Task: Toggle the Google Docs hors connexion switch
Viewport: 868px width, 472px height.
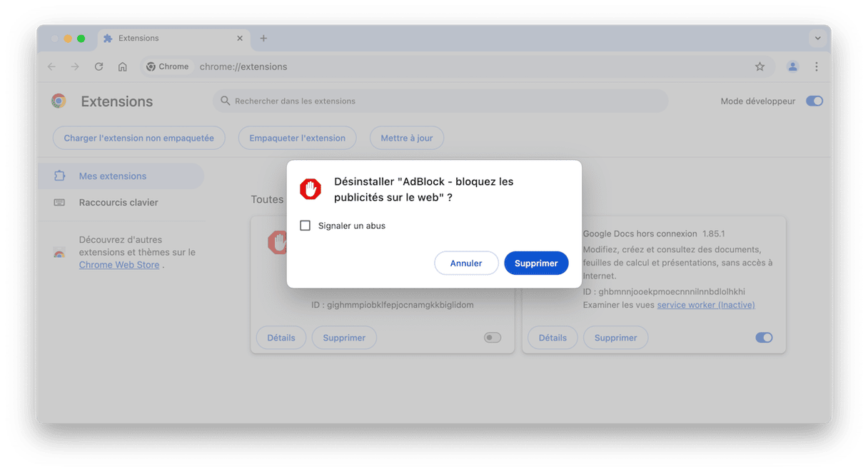Action: click(x=764, y=338)
